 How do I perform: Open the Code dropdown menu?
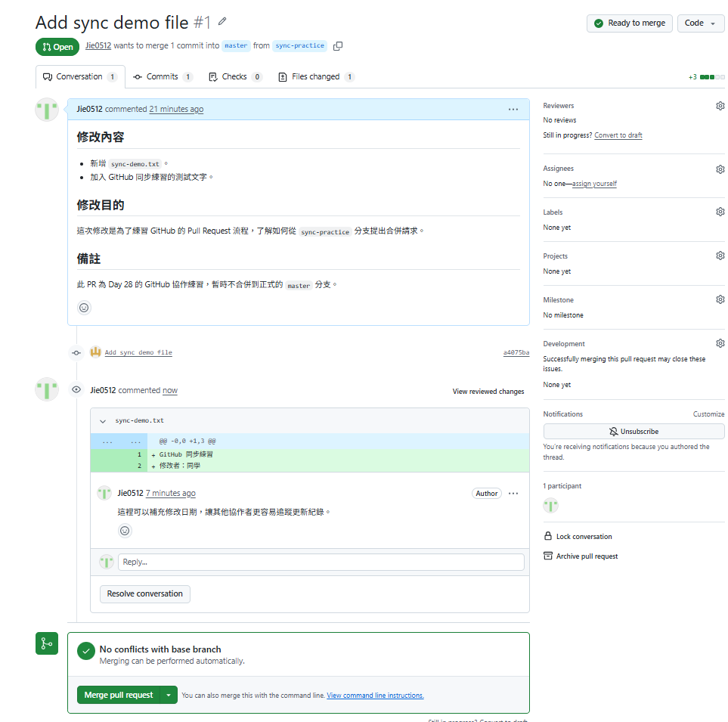[700, 23]
